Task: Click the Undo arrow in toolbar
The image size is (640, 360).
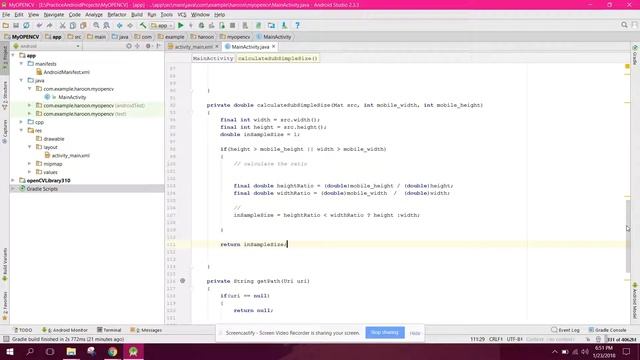Action: [x=39, y=25]
